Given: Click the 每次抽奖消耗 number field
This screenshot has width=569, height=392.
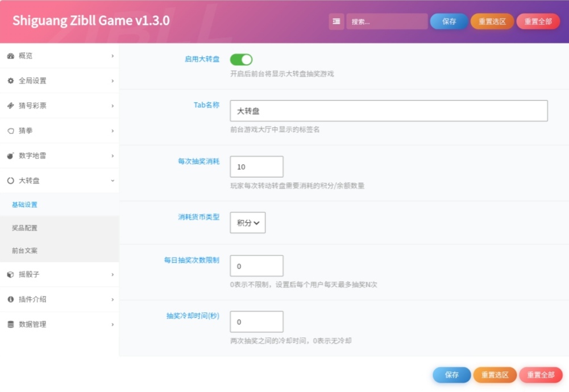Looking at the screenshot, I should 256,167.
